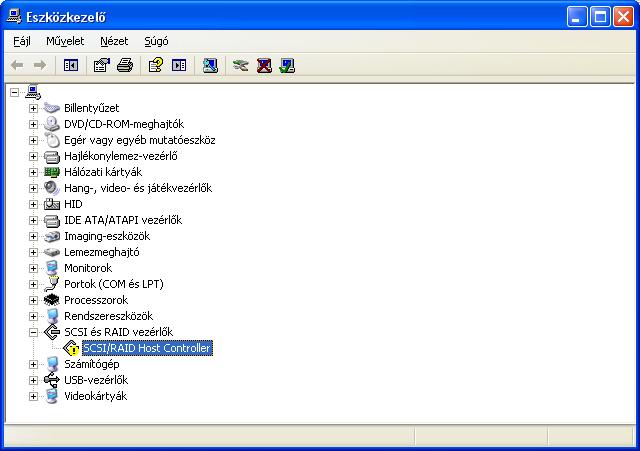Click the SCSI icon beside SCSI és RAID vezérlők
Viewport: 640px width, 451px height.
[x=52, y=332]
